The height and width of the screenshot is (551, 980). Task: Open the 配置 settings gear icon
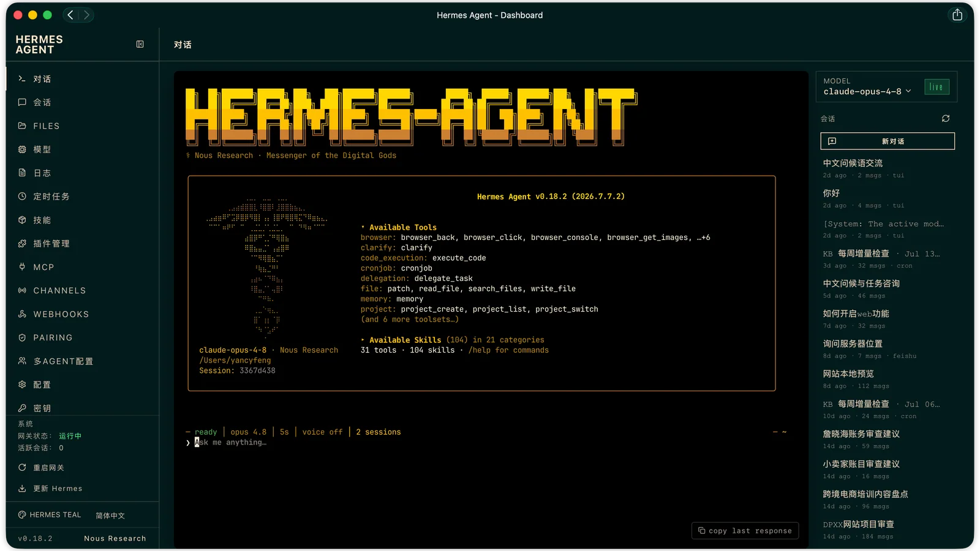(x=22, y=384)
